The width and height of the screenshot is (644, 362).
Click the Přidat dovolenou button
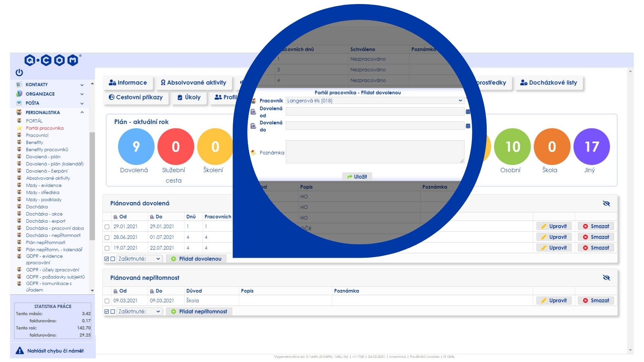pyautogui.click(x=196, y=259)
